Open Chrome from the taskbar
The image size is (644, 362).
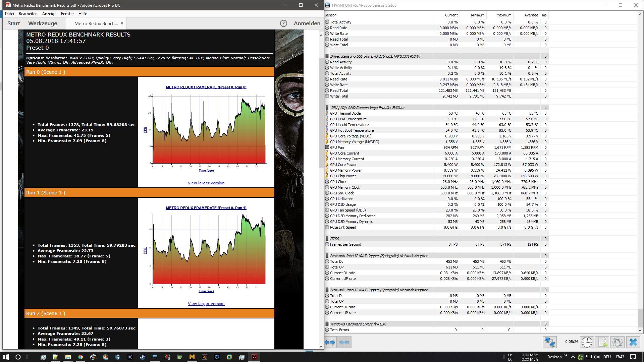pos(80,357)
